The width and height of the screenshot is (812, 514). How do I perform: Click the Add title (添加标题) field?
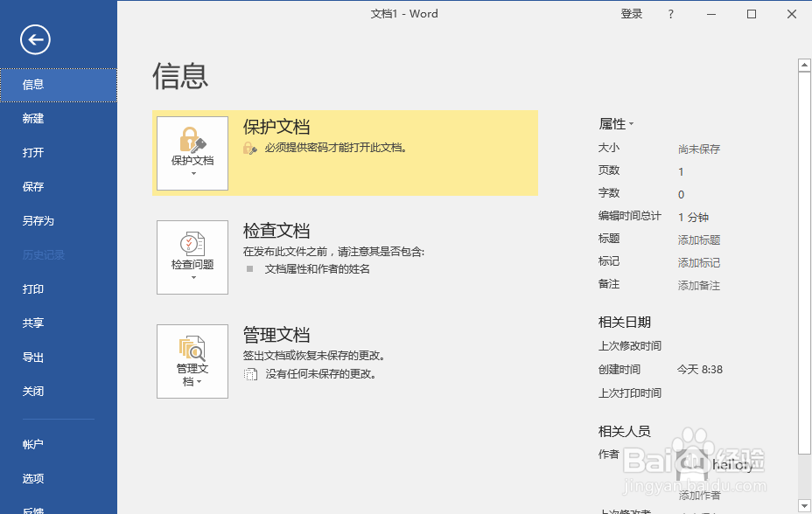(699, 240)
